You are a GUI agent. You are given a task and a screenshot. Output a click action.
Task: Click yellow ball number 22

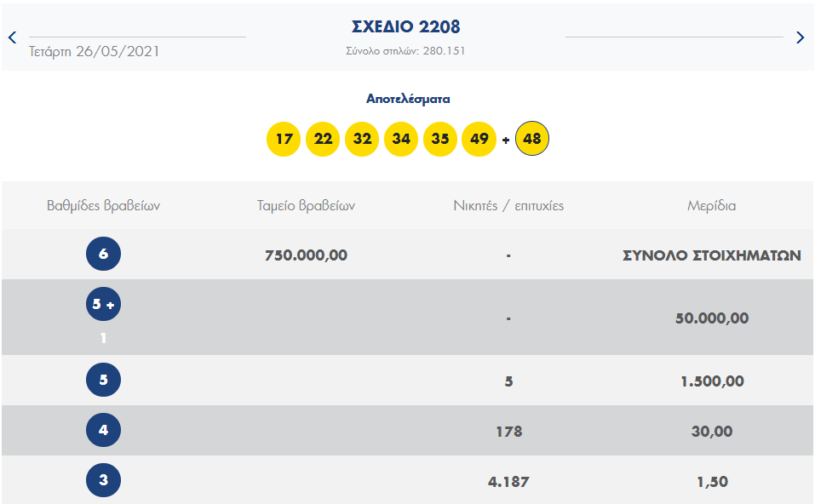point(323,139)
